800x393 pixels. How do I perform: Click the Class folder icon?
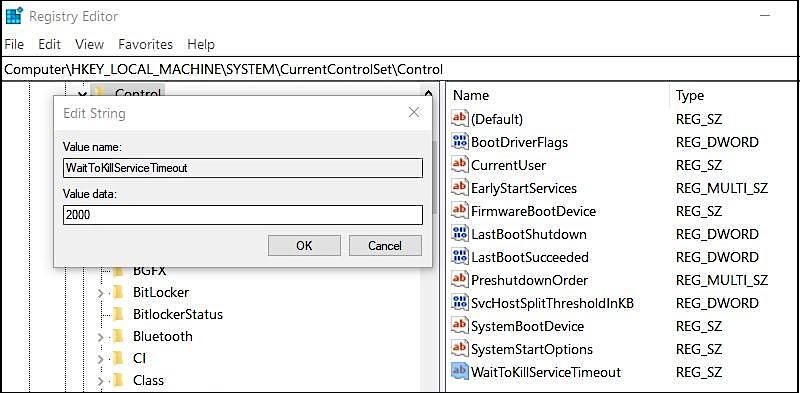pos(118,380)
